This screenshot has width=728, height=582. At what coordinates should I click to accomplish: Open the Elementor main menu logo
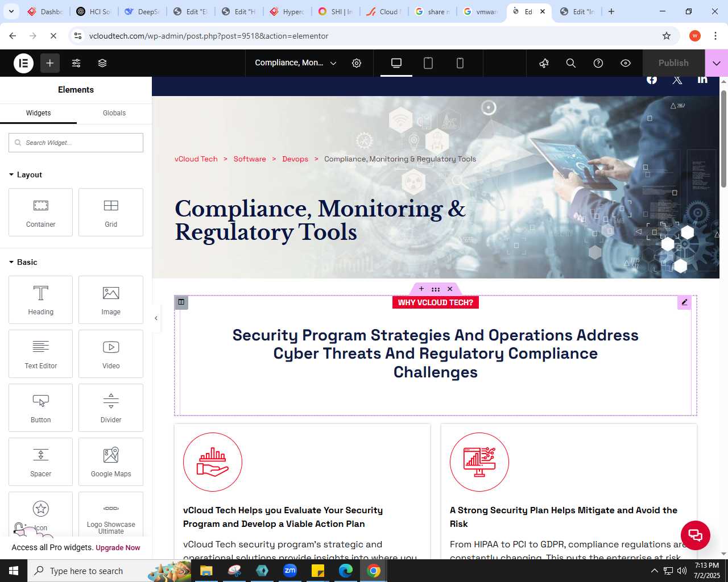click(23, 63)
